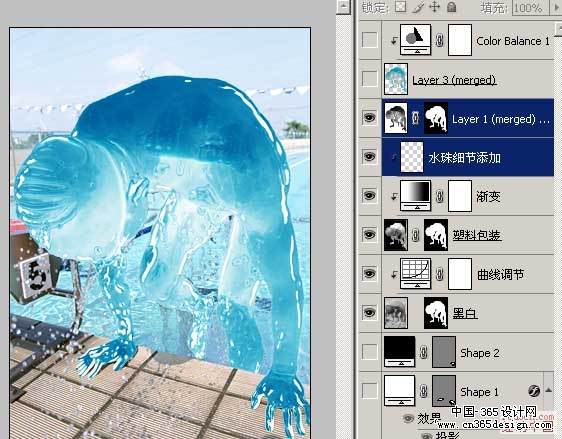Click Layer 1 (merged) mask link icon
The image size is (562, 439).
[x=416, y=118]
